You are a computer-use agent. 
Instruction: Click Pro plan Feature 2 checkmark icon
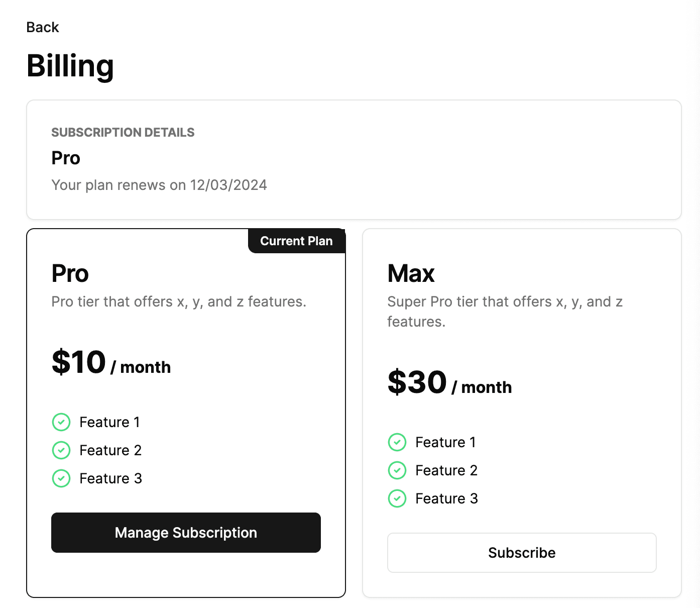pos(61,450)
